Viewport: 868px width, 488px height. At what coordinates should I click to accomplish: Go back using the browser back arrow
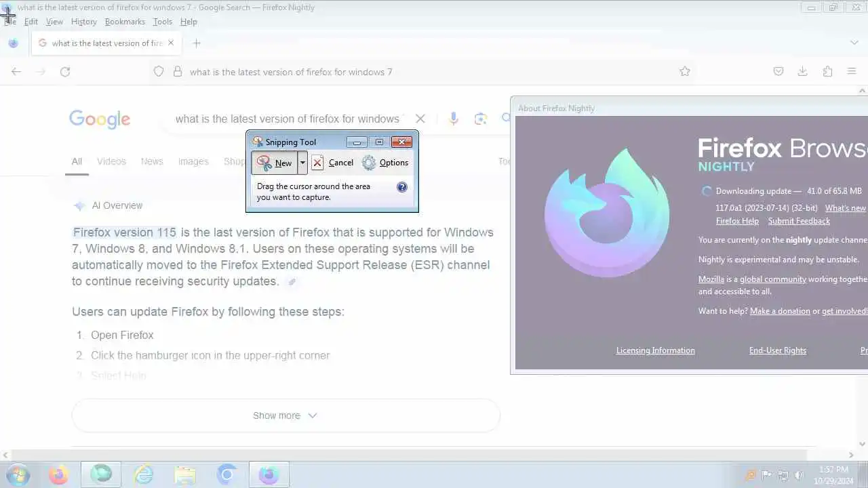[x=16, y=71]
